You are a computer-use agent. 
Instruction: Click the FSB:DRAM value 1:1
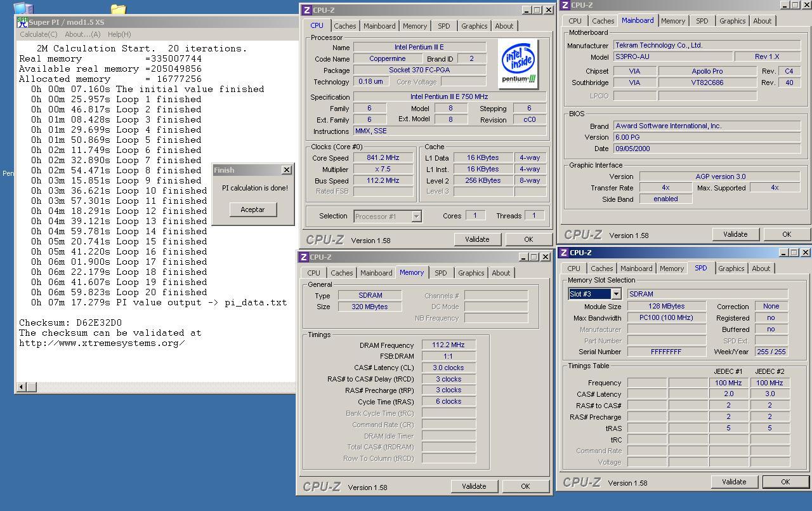tap(449, 357)
